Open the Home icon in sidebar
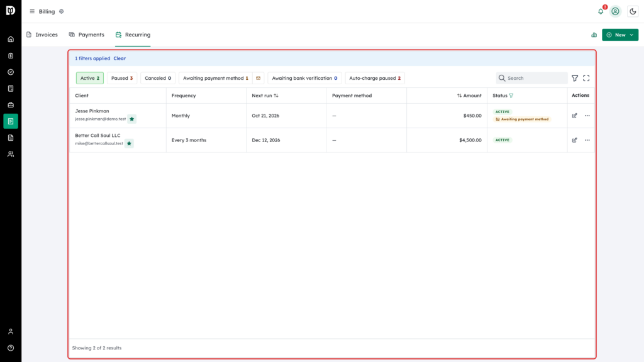The width and height of the screenshot is (644, 362). (11, 40)
